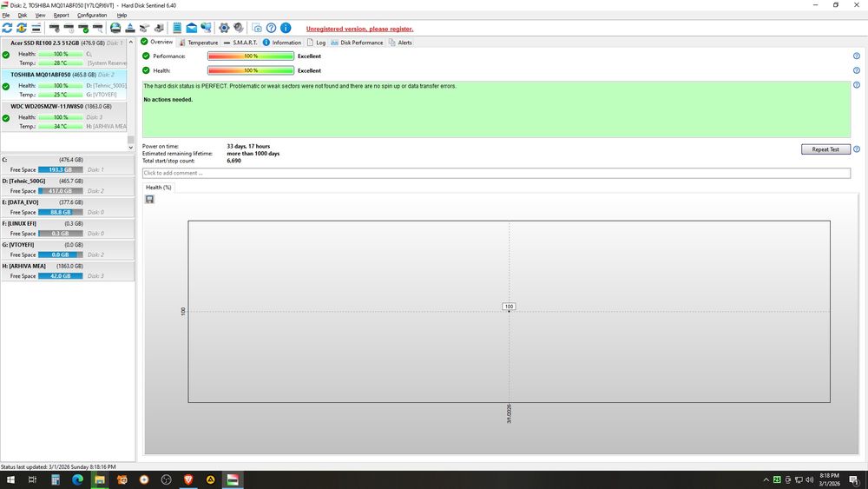Switch to the Information tab
This screenshot has width=868, height=489.
click(282, 43)
